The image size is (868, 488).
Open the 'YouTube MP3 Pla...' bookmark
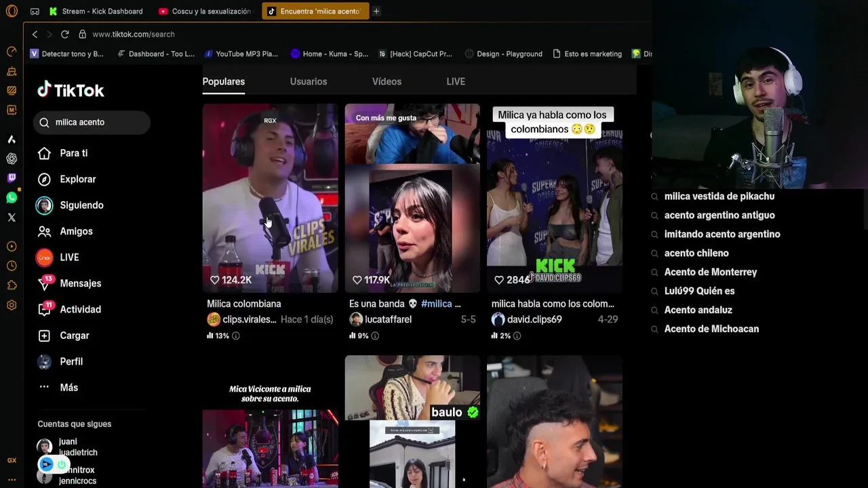pos(241,54)
